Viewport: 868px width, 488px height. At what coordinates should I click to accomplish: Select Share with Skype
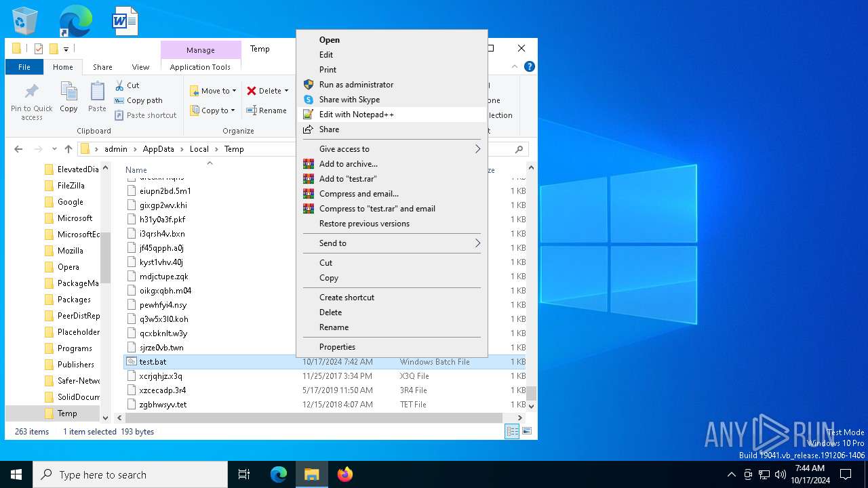[392, 100]
